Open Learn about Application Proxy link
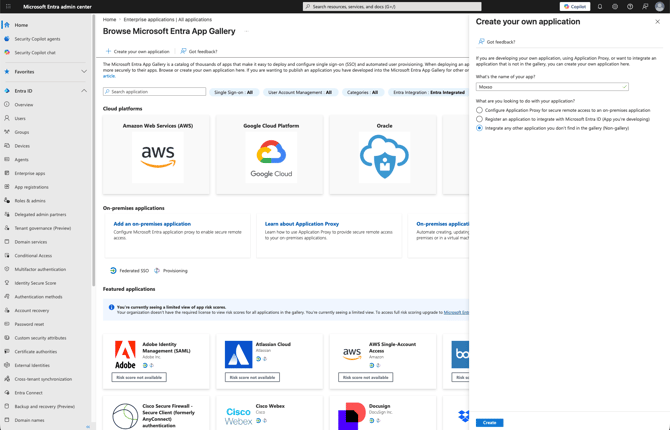This screenshot has height=430, width=670. (x=302, y=224)
